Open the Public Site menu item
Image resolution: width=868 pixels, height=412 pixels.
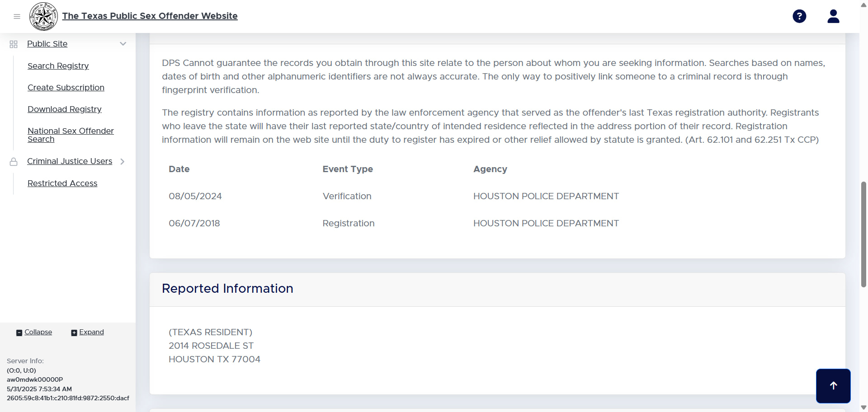click(47, 44)
